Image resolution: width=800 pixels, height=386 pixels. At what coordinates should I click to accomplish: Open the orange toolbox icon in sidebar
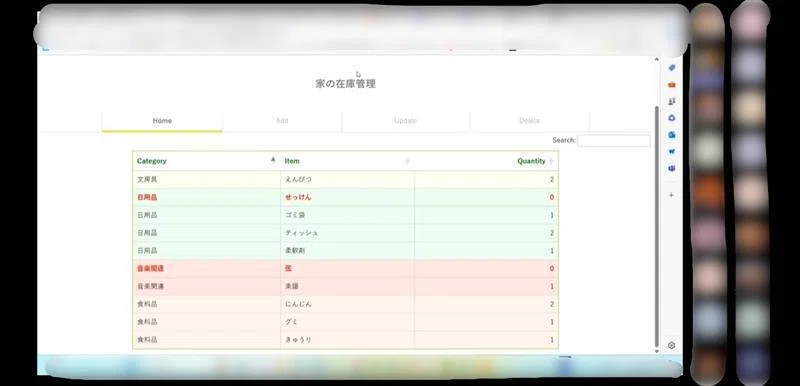(671, 85)
